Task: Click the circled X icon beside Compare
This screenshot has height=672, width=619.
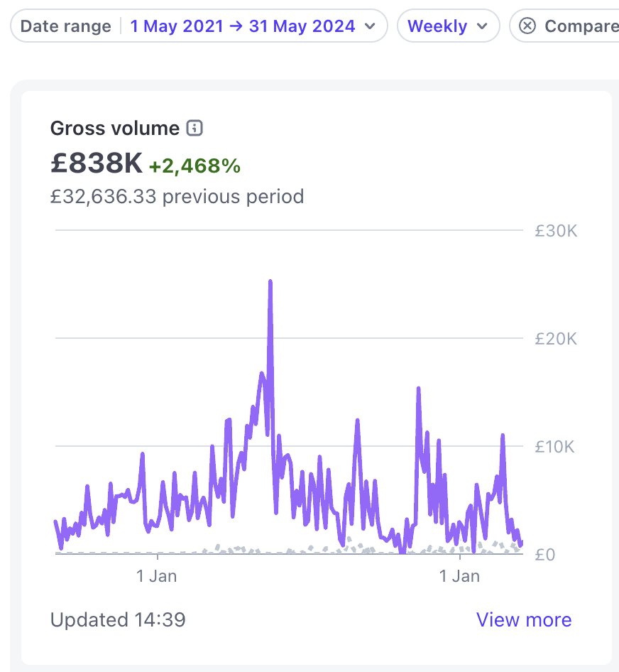Action: pos(527,26)
